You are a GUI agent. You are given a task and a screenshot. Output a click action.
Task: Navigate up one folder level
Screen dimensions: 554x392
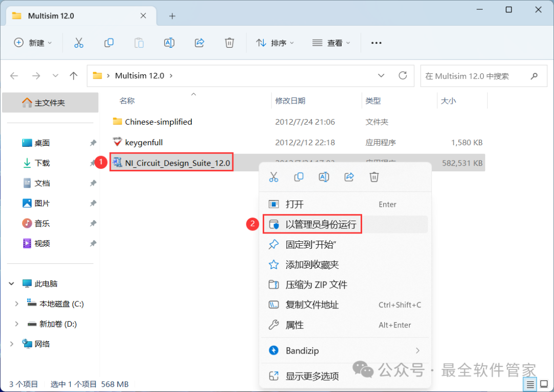click(x=73, y=76)
